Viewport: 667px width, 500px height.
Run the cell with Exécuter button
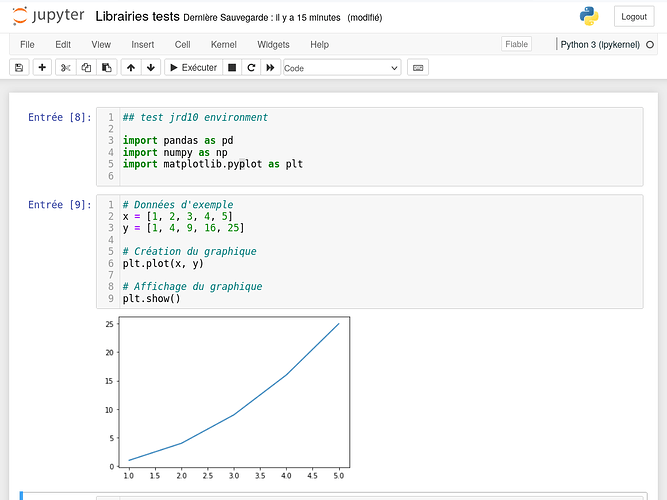coord(194,68)
